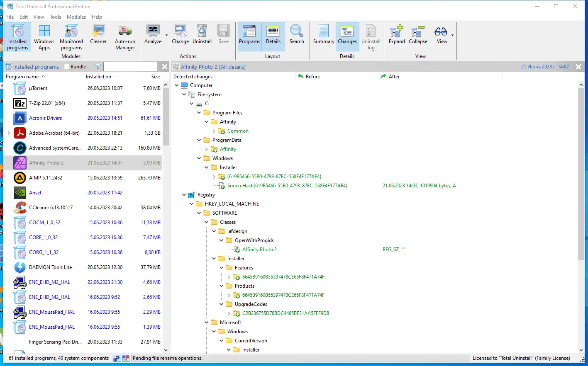Sort by Program name column header
588x366 pixels.
[x=43, y=77]
